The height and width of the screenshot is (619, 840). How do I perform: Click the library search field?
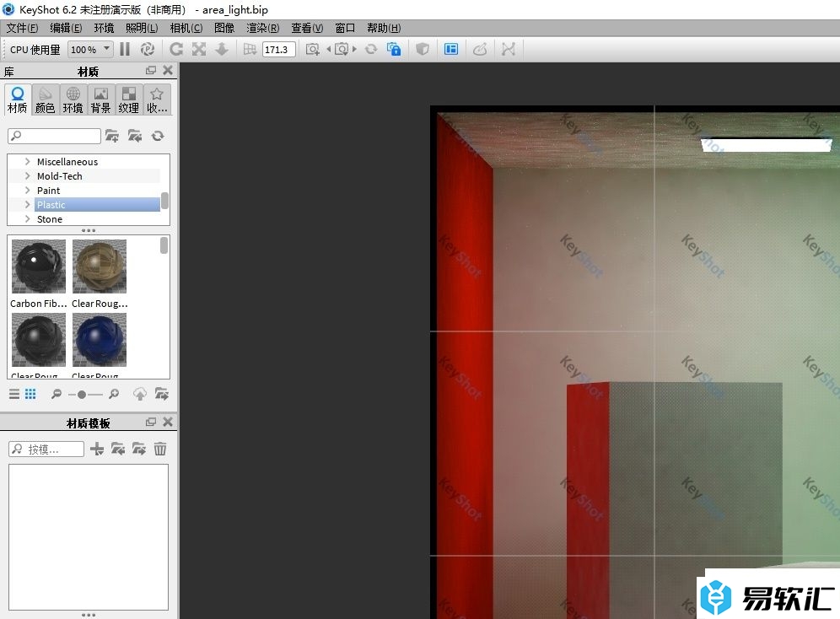(x=54, y=136)
